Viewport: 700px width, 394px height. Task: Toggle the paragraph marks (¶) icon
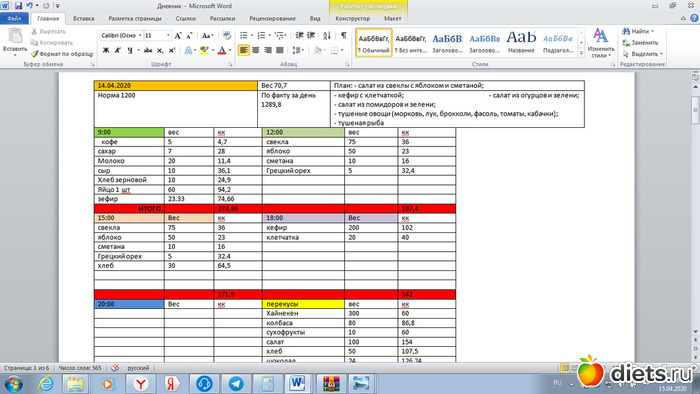[x=343, y=35]
